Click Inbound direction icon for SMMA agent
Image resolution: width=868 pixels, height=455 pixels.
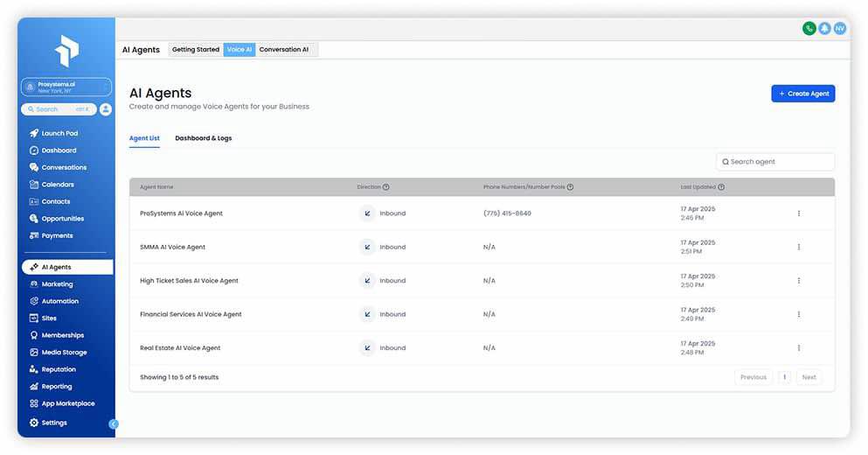click(367, 247)
